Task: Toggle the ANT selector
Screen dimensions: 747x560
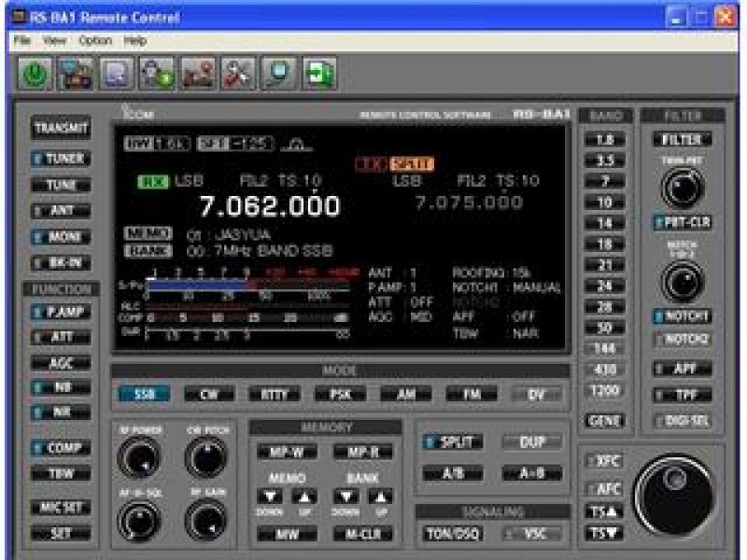Action: pyautogui.click(x=61, y=211)
